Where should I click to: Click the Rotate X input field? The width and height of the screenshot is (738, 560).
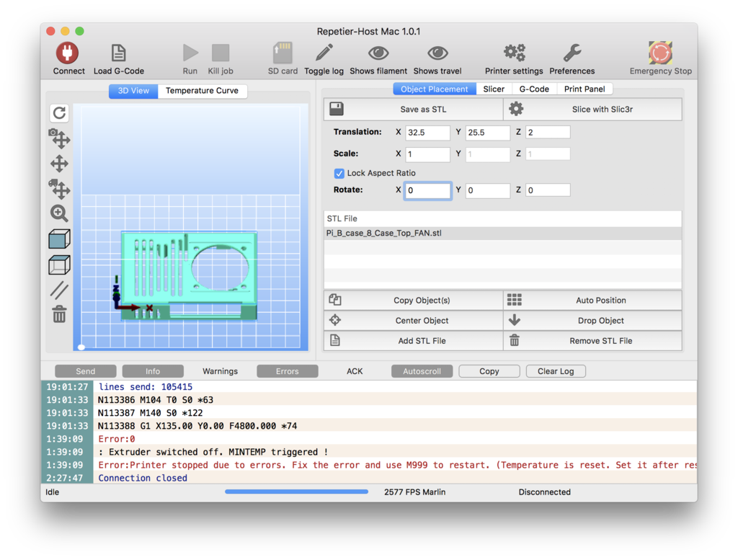click(x=427, y=190)
